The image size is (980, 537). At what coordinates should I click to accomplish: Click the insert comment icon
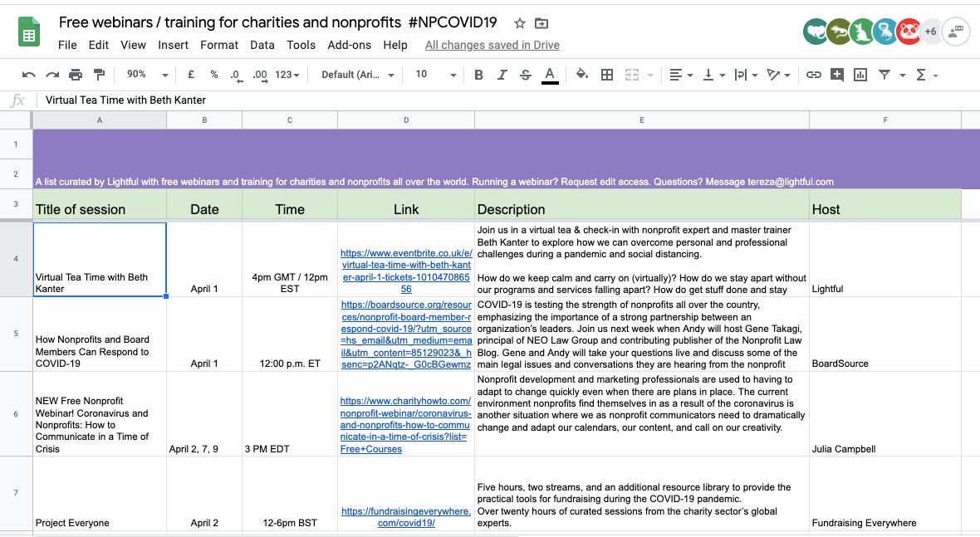click(x=837, y=75)
